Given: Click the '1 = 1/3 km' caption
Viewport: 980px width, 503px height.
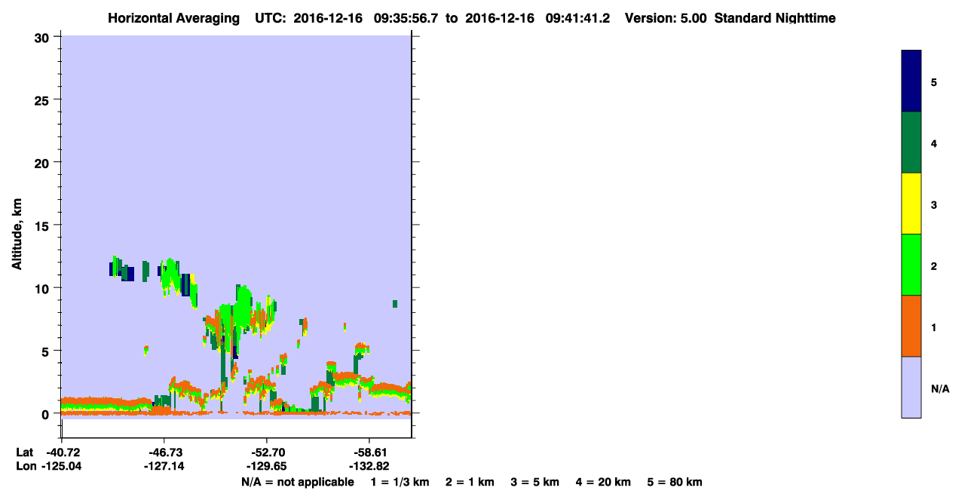Looking at the screenshot, I should pos(400,482).
